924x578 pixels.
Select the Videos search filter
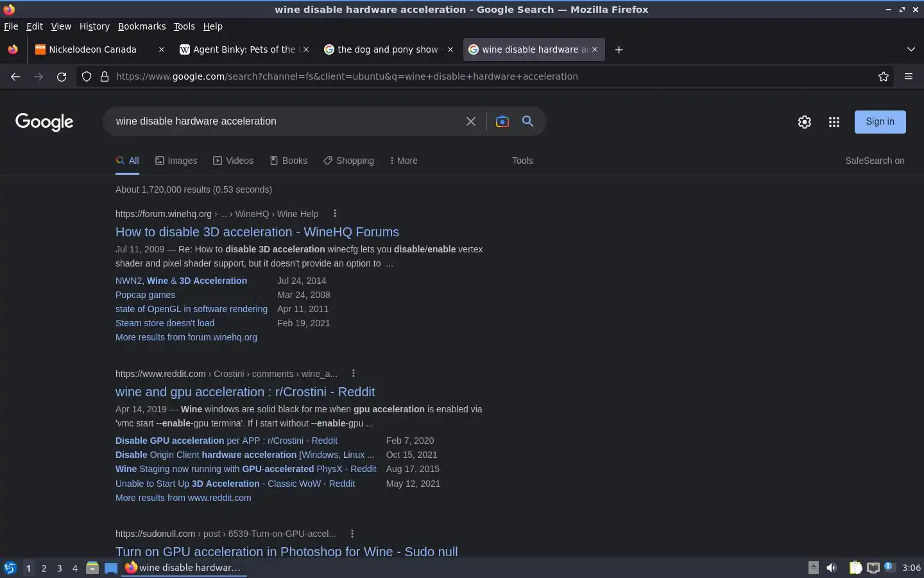[233, 161]
